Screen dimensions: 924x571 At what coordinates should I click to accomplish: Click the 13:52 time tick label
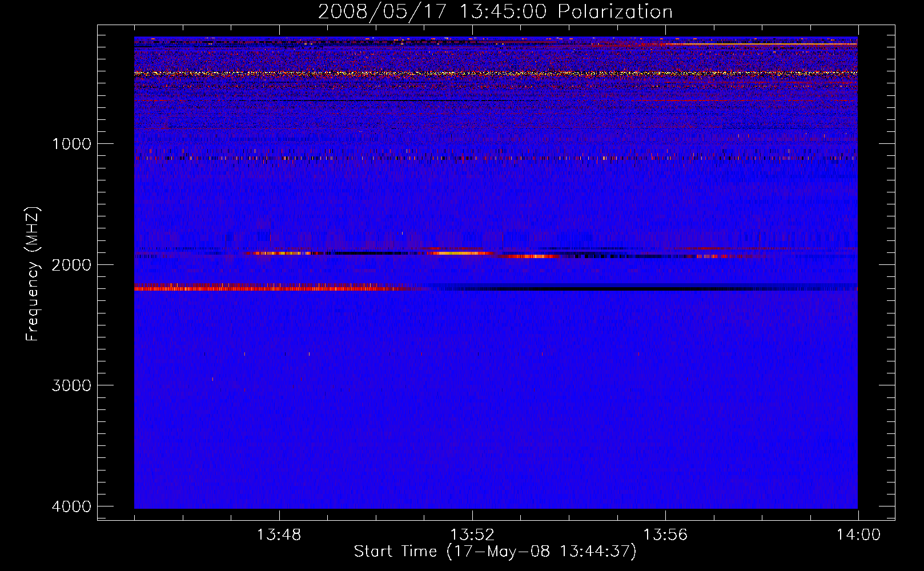[472, 535]
